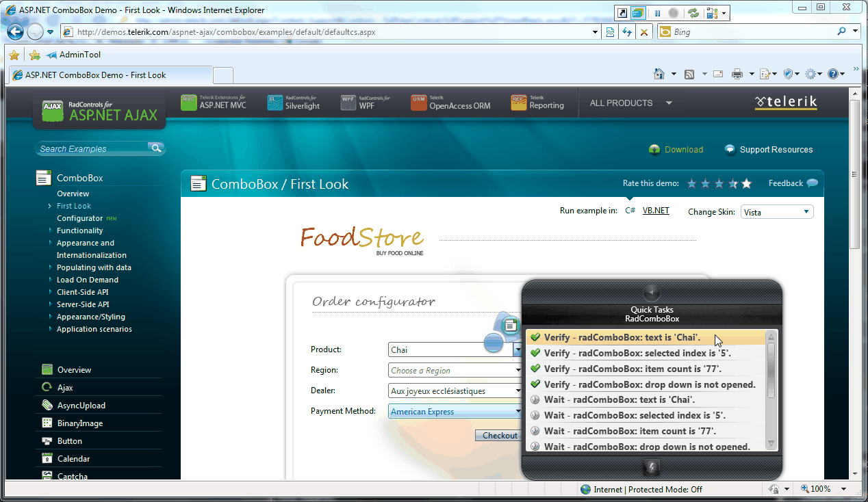The image size is (868, 502).
Task: Click the recorder pause button
Action: [x=657, y=13]
